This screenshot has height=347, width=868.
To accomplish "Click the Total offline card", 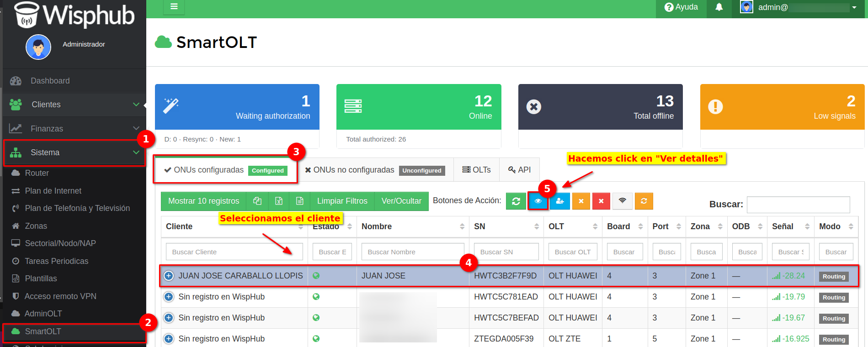I will [600, 107].
